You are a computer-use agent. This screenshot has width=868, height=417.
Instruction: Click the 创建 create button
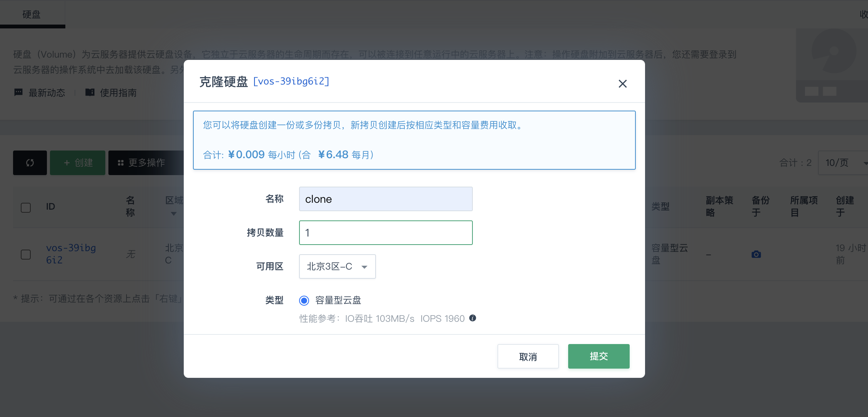click(78, 163)
